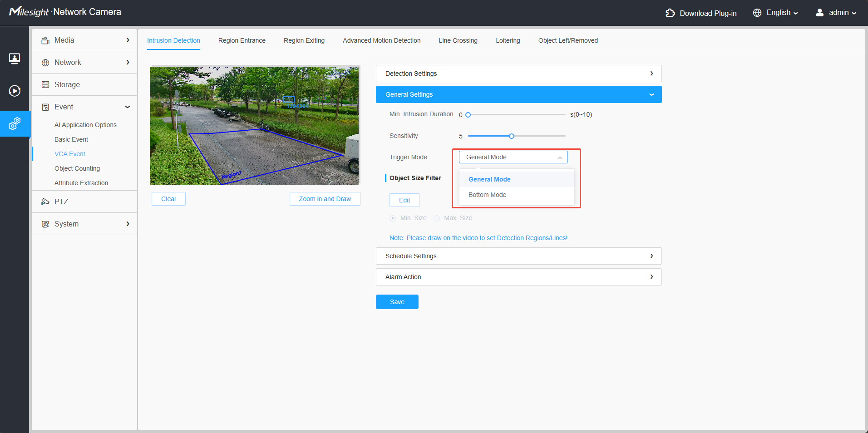Switch to the Line Crossing tab
The width and height of the screenshot is (868, 433).
click(x=458, y=40)
